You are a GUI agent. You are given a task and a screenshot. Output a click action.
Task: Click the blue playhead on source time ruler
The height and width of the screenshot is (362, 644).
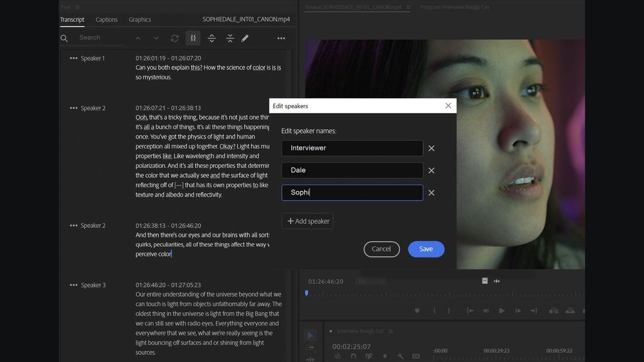(x=306, y=293)
